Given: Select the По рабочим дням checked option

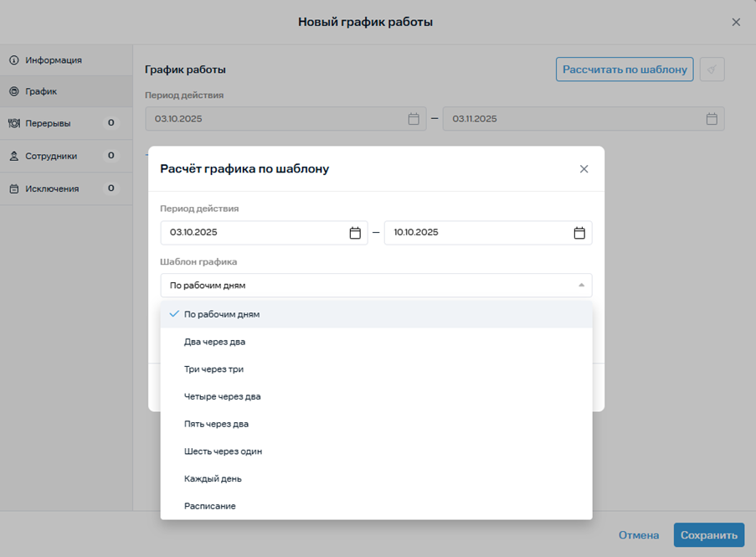Looking at the screenshot, I should pos(222,314).
